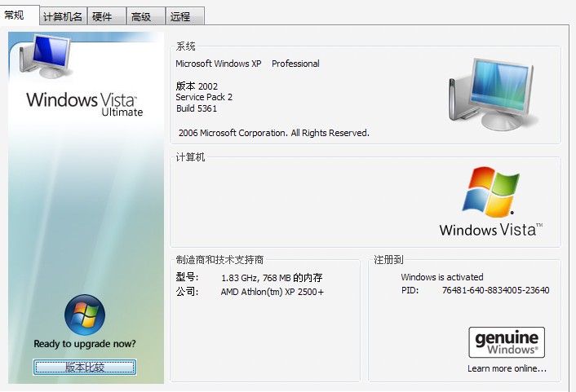The height and width of the screenshot is (392, 576).
Task: Switch to the 常规 tab
Action: click(x=20, y=15)
